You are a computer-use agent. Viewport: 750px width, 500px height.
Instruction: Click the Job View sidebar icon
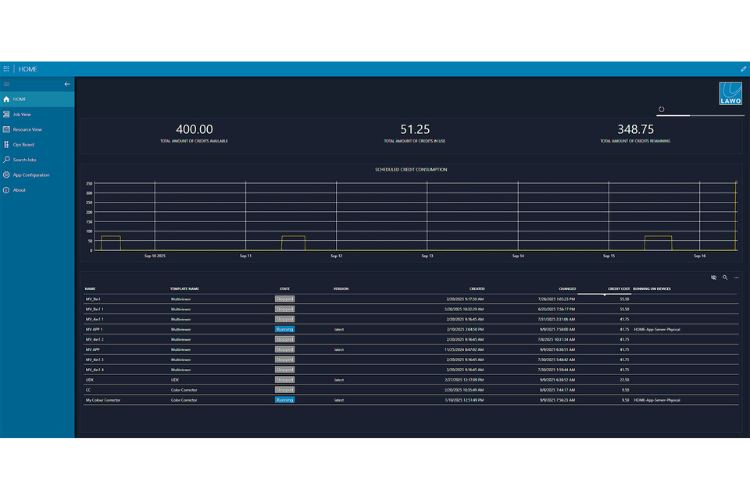coord(7,115)
